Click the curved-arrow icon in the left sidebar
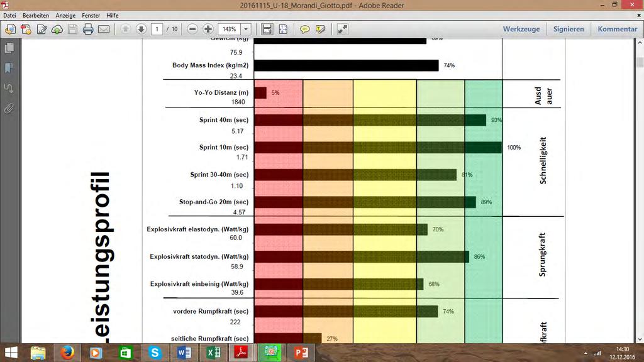The height and width of the screenshot is (362, 644). [x=9, y=88]
